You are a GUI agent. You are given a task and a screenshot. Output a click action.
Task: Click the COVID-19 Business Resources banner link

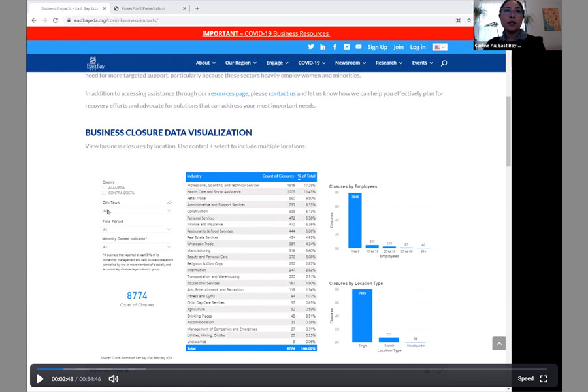click(x=266, y=33)
